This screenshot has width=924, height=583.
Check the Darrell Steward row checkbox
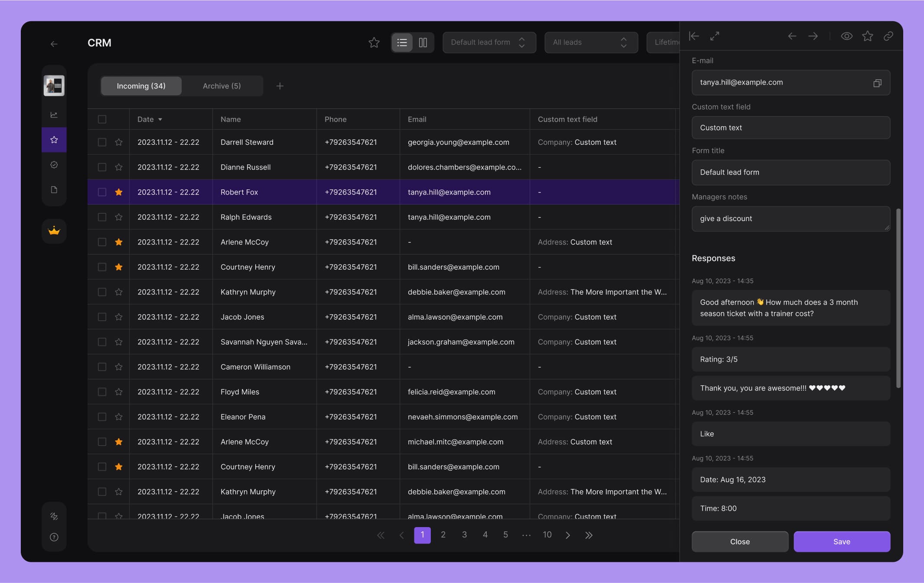[102, 142]
